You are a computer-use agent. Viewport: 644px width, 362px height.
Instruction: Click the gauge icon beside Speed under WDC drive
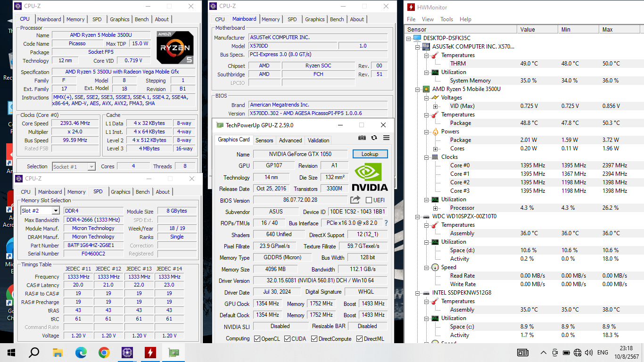pos(435,267)
